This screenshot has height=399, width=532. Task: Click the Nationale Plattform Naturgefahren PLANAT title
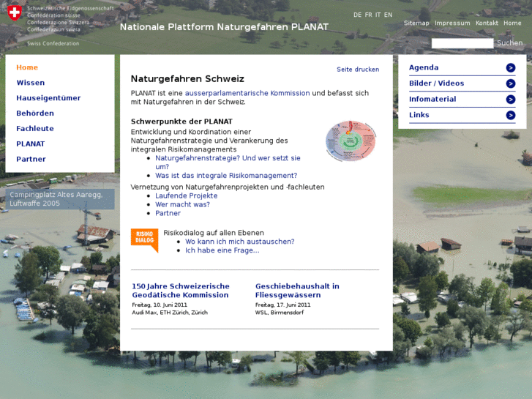[224, 27]
